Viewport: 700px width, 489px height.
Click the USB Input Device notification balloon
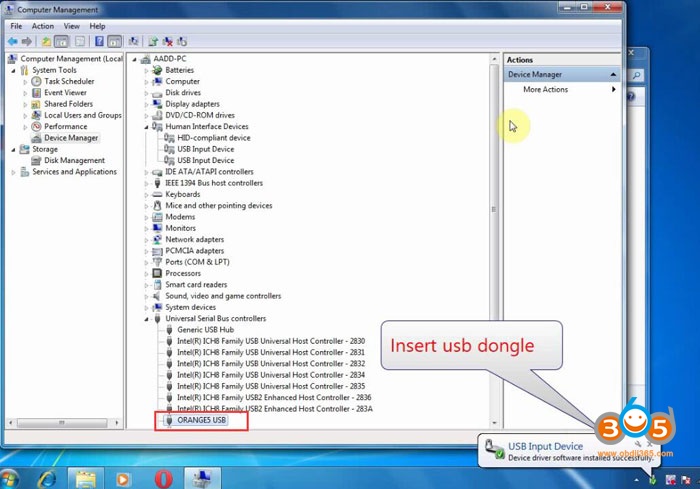tap(569, 451)
